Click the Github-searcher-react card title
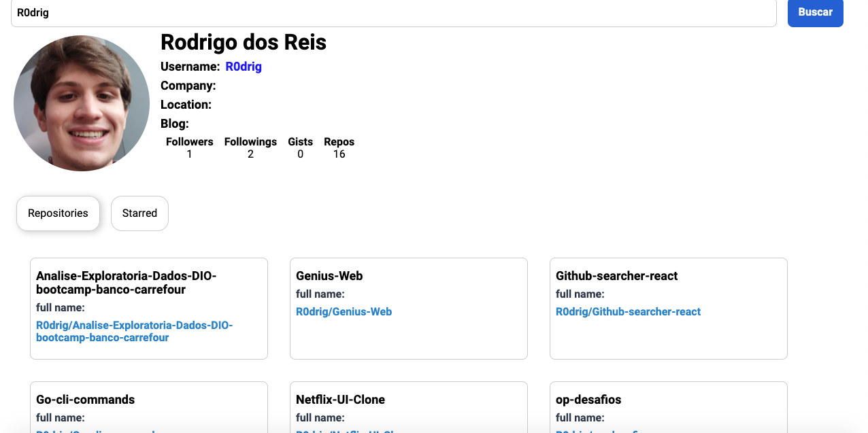 (x=616, y=276)
